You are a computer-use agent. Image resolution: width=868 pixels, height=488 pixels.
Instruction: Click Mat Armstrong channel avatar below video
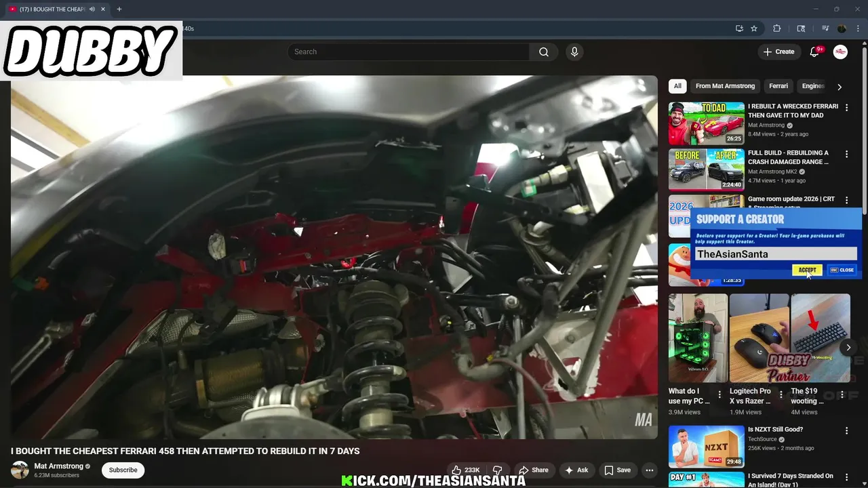coord(20,470)
